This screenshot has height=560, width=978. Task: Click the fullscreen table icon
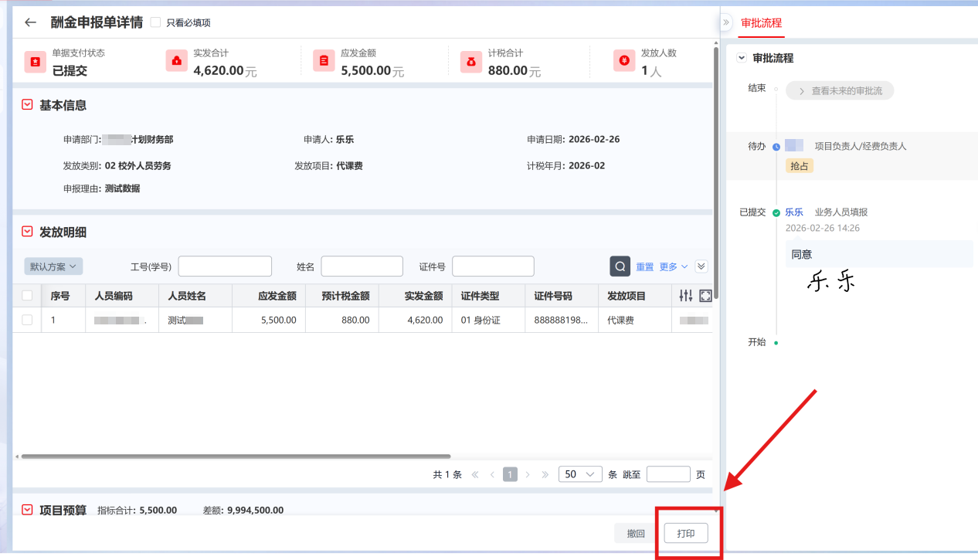click(x=705, y=296)
